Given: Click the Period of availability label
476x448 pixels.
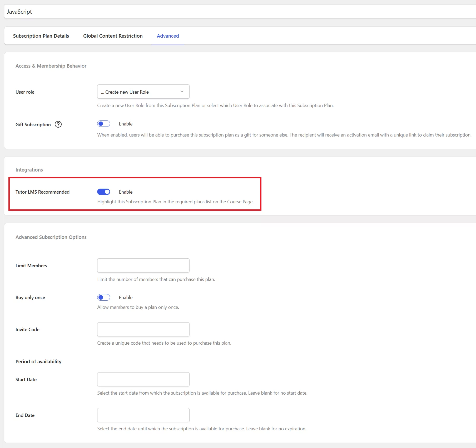Looking at the screenshot, I should point(38,361).
